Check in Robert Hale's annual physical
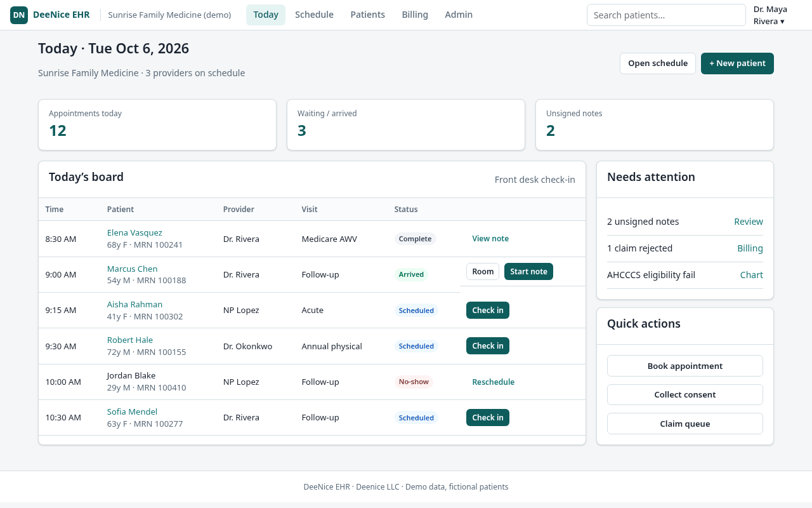The image size is (812, 508). 488,346
